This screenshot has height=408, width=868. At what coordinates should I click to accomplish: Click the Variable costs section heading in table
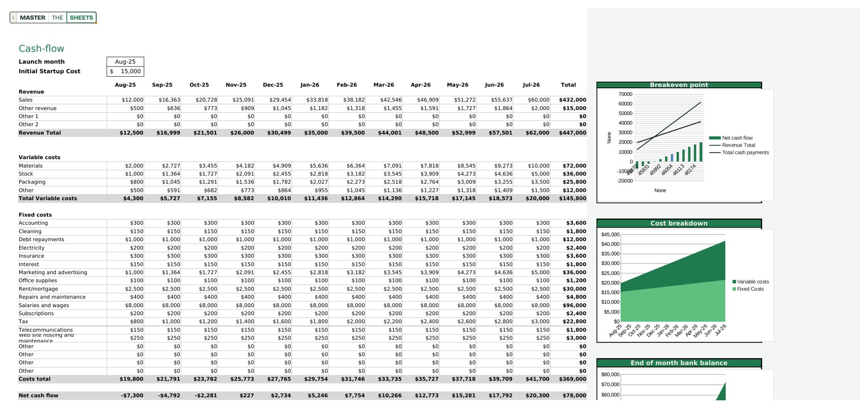click(40, 157)
